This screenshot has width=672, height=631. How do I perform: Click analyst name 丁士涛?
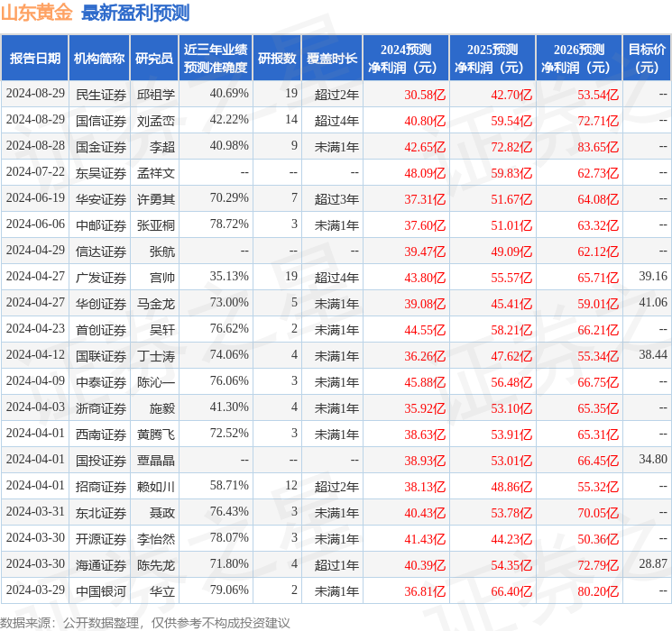156,356
